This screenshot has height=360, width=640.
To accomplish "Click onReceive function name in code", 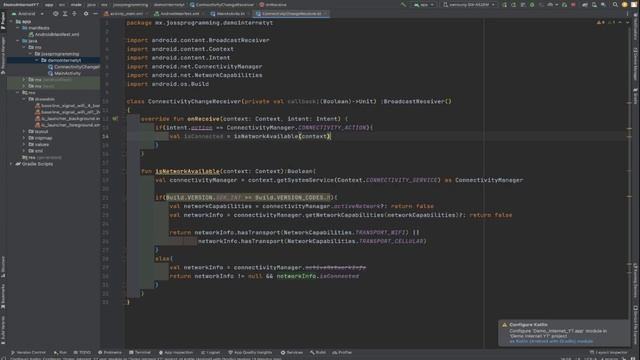I will click(203, 119).
